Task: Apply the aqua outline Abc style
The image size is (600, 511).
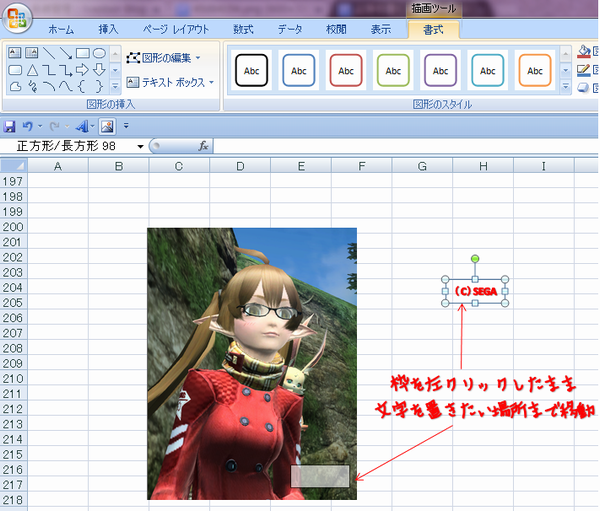Action: 488,70
